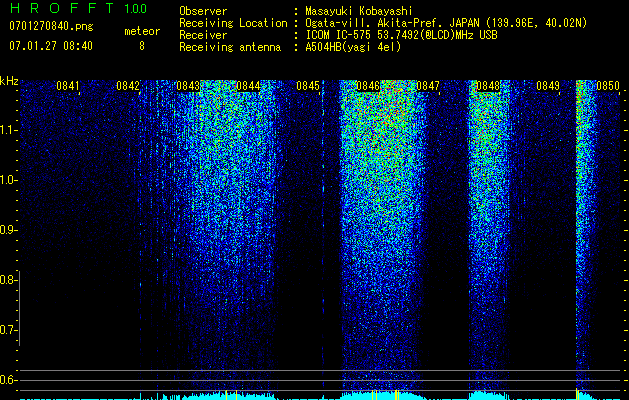
Task: Click the 0846 time marker
Action: [x=368, y=86]
